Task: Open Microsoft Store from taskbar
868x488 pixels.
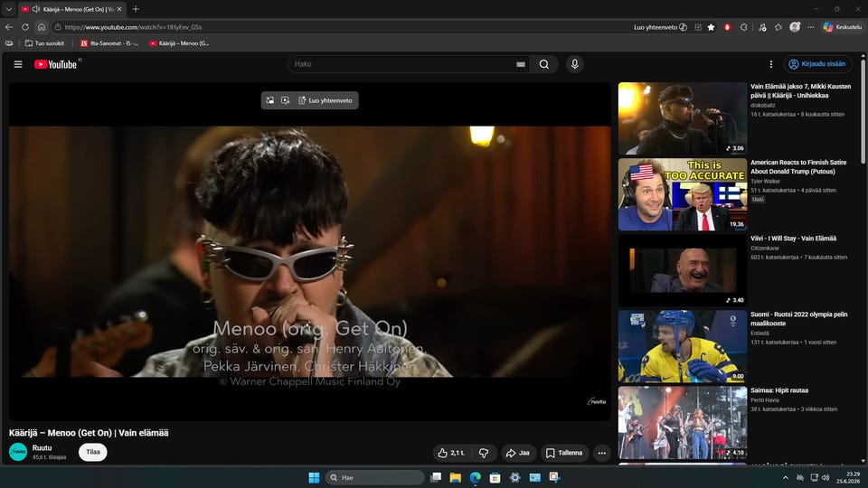Action: pyautogui.click(x=495, y=477)
